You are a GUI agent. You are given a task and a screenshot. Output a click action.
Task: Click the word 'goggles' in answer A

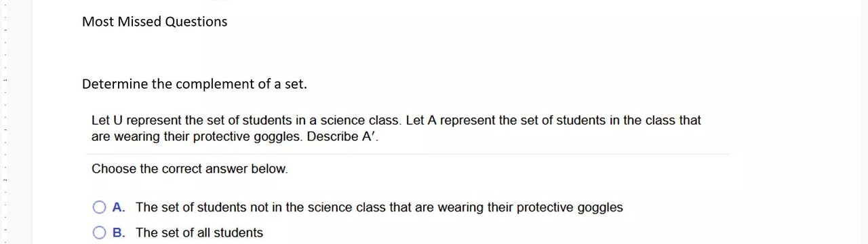(599, 207)
